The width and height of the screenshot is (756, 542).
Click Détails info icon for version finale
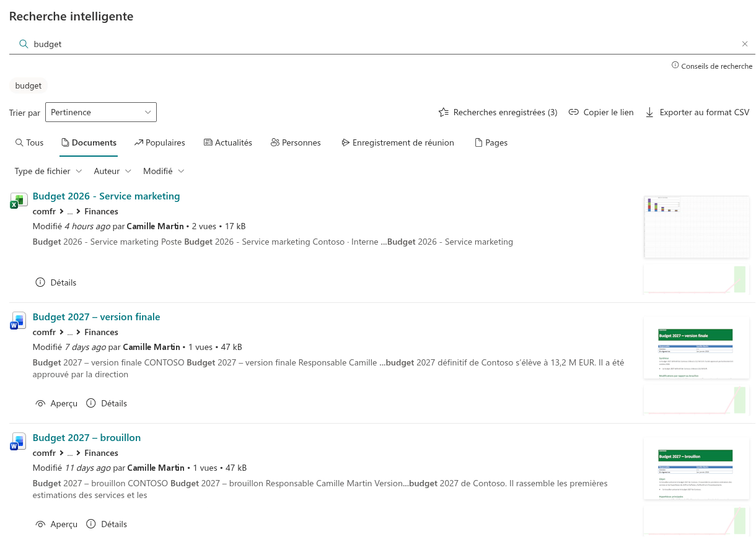tap(91, 403)
